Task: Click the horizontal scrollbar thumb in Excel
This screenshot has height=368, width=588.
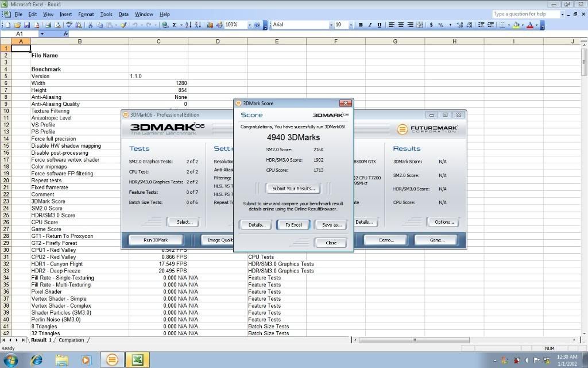Action: coord(415,340)
